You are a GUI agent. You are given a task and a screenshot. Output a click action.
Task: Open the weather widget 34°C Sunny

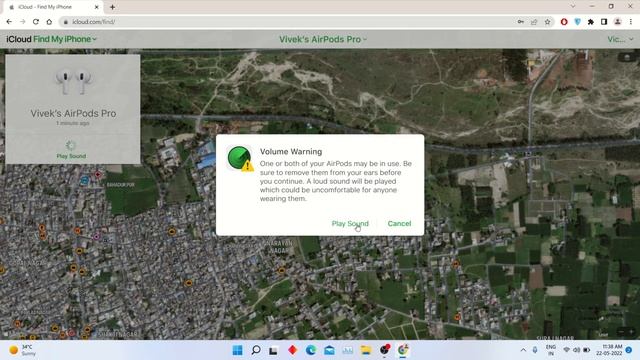(22, 350)
